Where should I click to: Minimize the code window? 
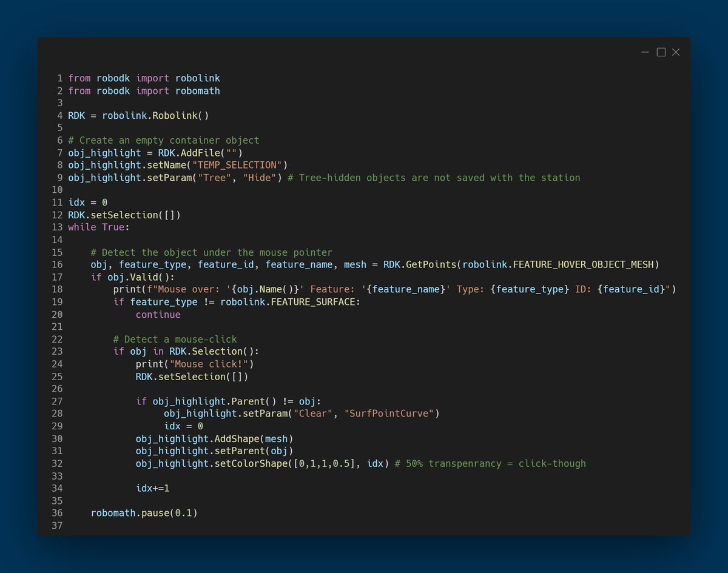coord(645,53)
